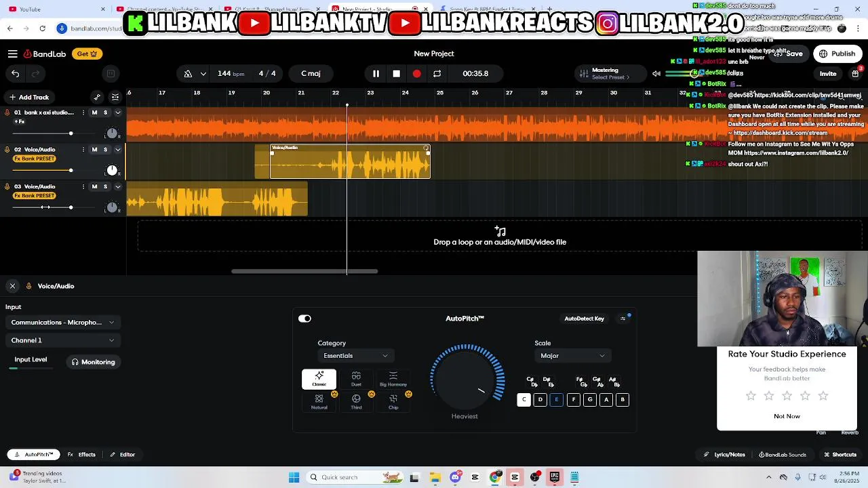Open the Communications Microphone input dropdown

click(x=62, y=323)
